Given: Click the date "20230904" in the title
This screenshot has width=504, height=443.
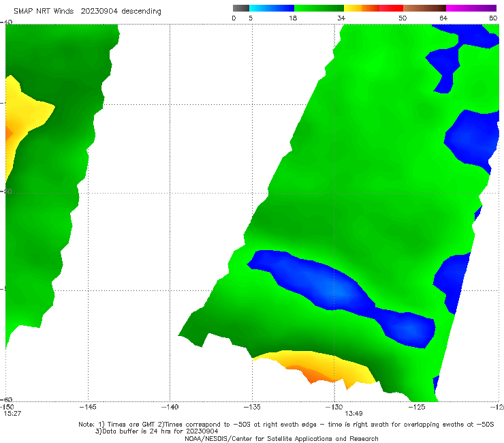Looking at the screenshot, I should (99, 12).
